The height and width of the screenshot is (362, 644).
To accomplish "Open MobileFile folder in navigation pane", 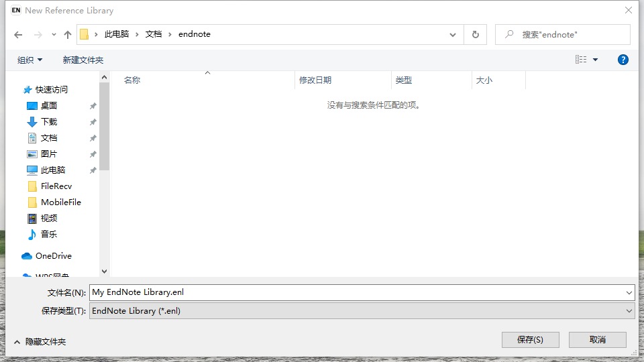I will tap(61, 202).
